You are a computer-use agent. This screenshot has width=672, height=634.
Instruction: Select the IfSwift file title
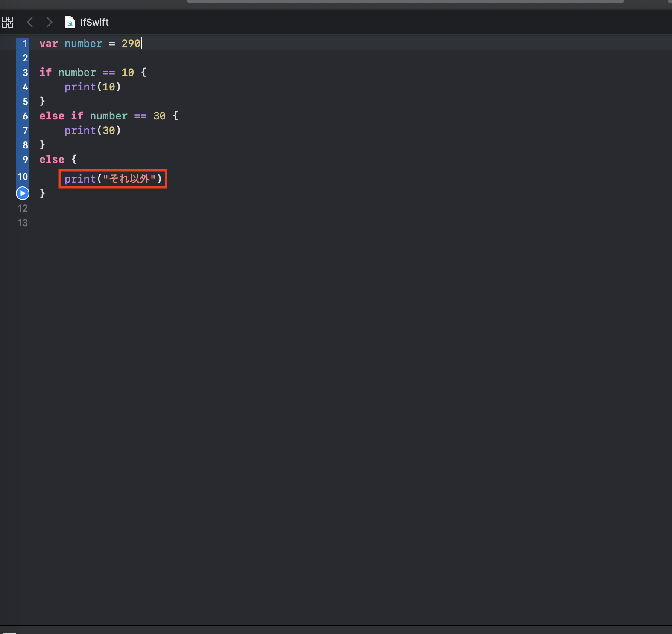[x=94, y=22]
